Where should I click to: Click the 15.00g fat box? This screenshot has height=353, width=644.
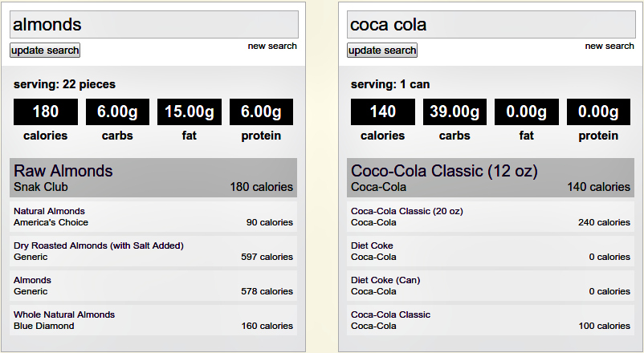coord(190,112)
